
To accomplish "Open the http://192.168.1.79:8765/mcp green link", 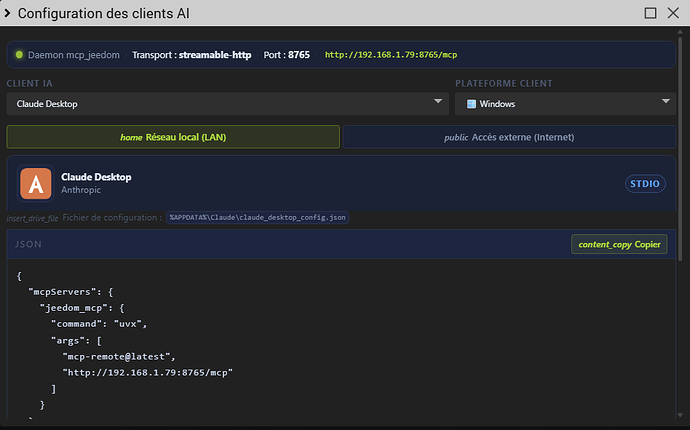I will tap(391, 55).
